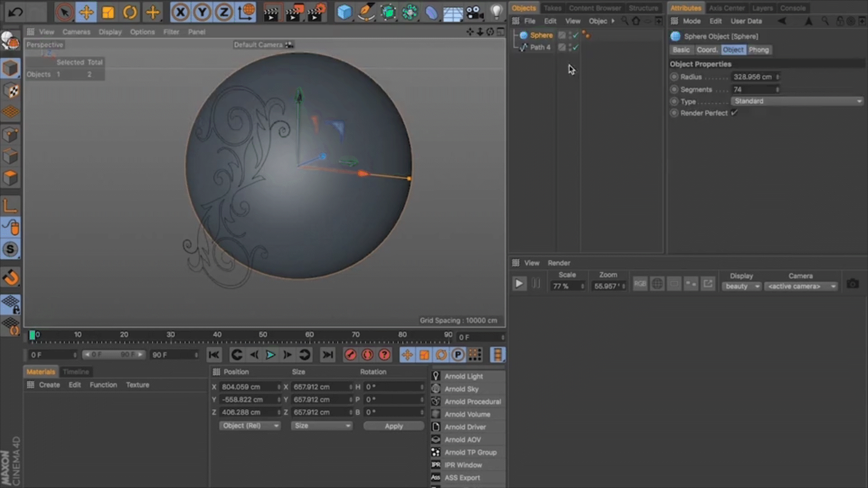Click Arnold Light entry

[x=463, y=376]
